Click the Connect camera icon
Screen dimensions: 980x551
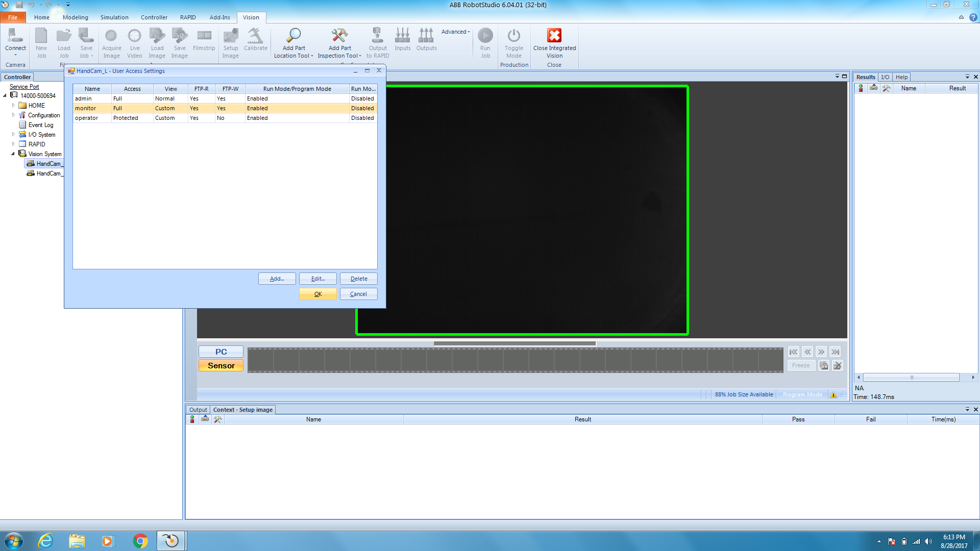point(15,36)
